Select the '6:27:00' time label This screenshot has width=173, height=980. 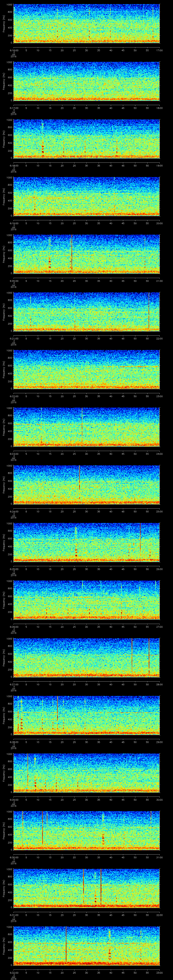pos(14,684)
